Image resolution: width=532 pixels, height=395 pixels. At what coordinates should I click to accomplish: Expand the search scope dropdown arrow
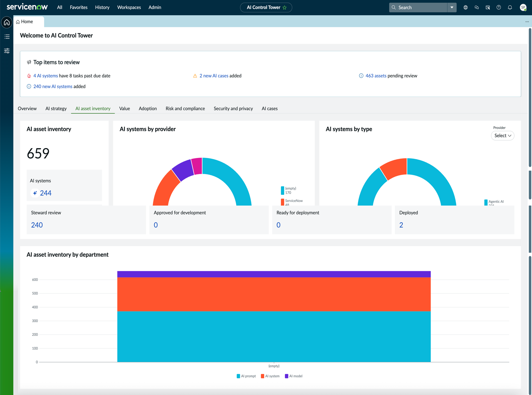point(452,7)
